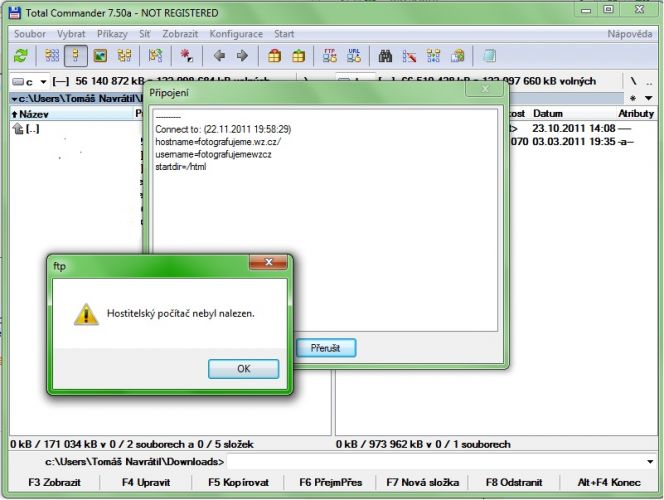
Task: Click the red star select-files icon
Action: 187,55
